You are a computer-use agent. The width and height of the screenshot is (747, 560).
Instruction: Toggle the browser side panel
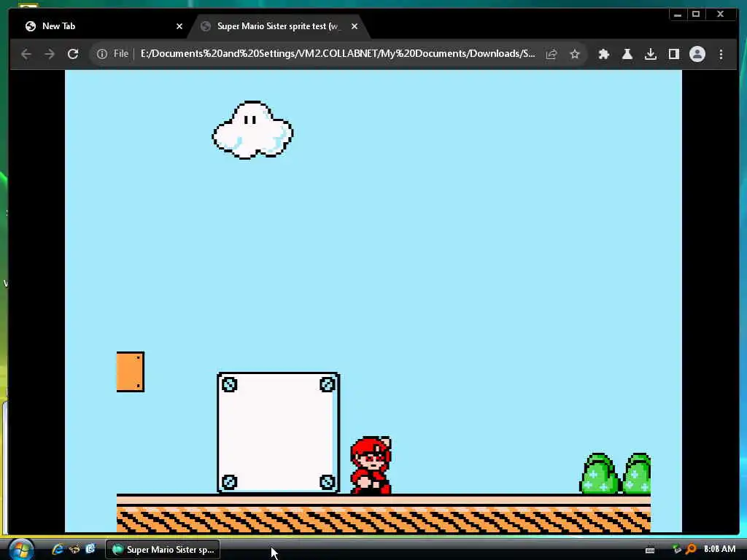pos(673,54)
